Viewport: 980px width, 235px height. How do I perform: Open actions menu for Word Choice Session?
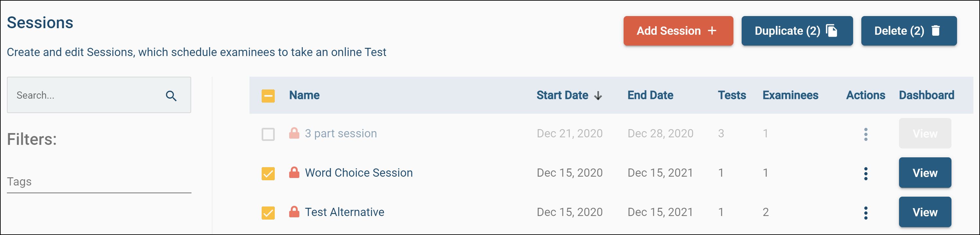pyautogui.click(x=866, y=173)
